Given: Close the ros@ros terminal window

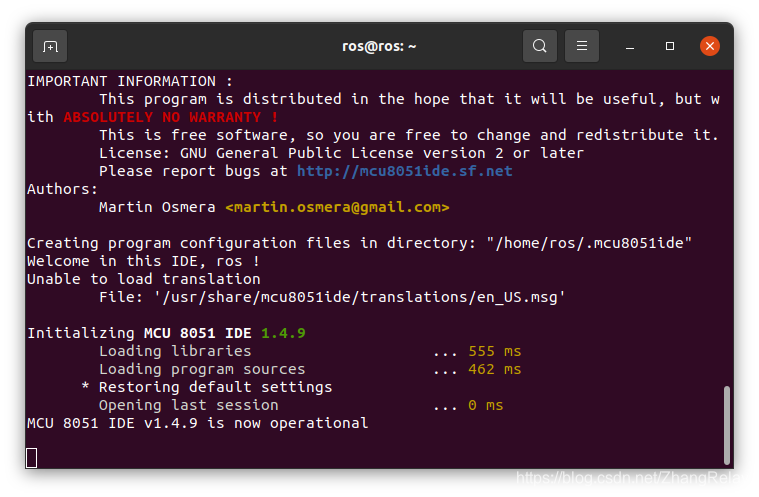Looking at the screenshot, I should point(709,46).
